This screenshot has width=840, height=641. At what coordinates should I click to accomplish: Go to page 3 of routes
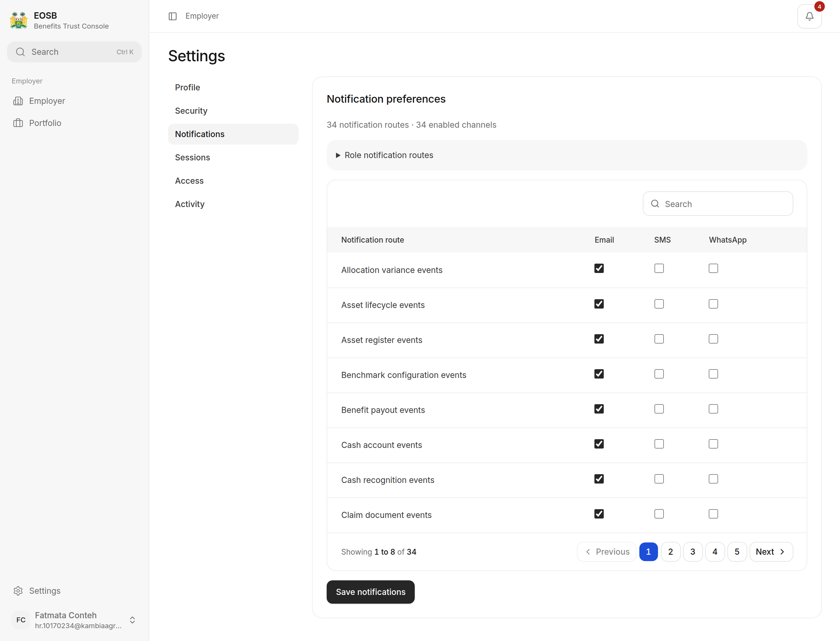pos(692,552)
